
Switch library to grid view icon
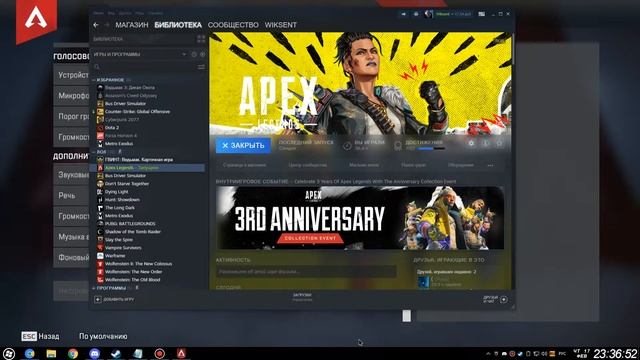pyautogui.click(x=201, y=39)
